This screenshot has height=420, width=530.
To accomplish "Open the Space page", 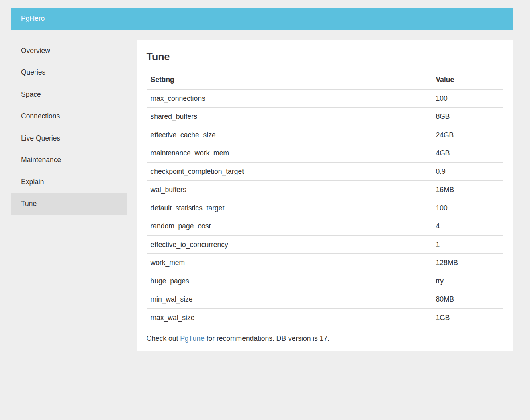I will tap(31, 94).
